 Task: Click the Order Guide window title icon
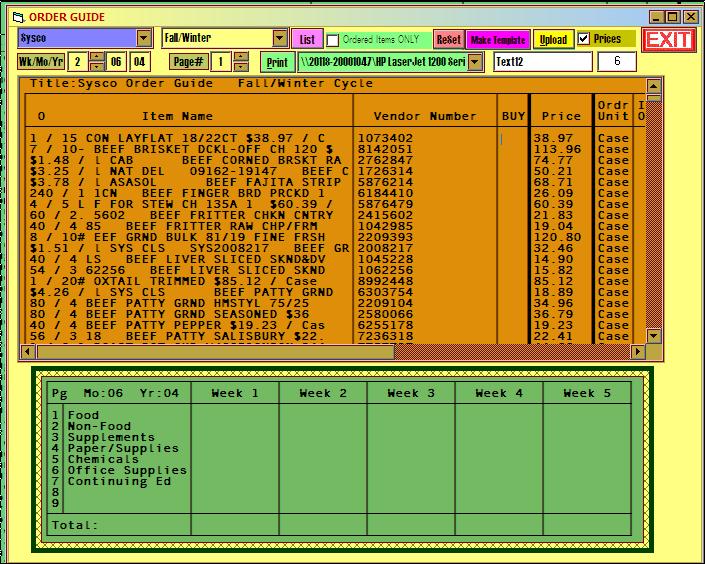point(18,18)
